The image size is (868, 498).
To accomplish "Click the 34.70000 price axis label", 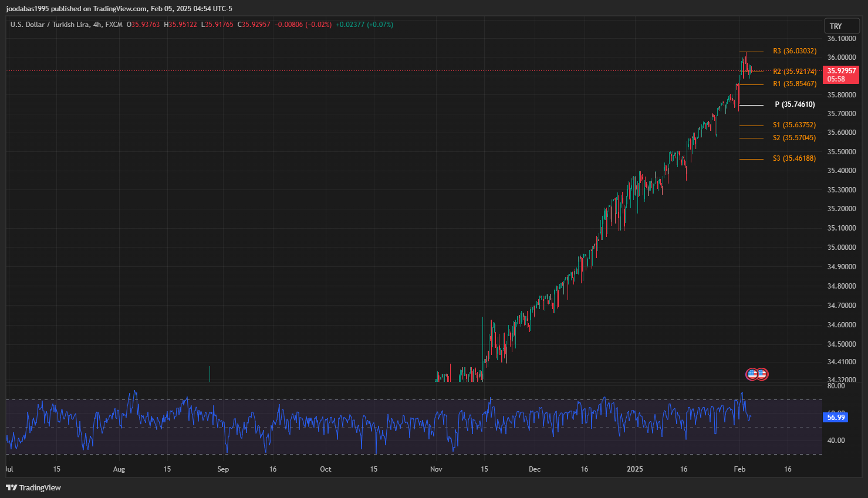I will [x=842, y=306].
